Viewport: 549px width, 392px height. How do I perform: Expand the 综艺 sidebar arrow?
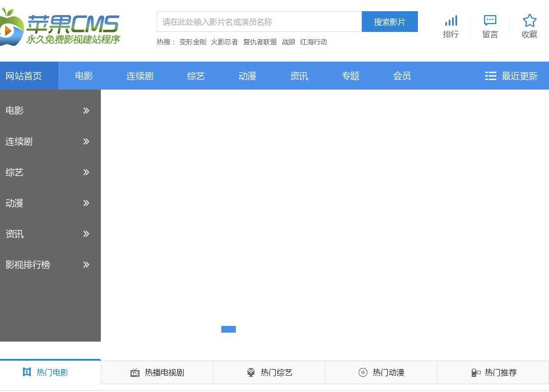86,172
